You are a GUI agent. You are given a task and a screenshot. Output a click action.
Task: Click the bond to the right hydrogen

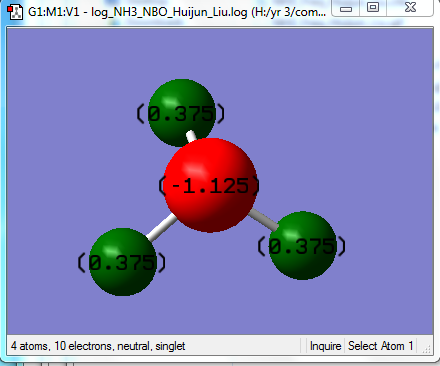coord(264,220)
